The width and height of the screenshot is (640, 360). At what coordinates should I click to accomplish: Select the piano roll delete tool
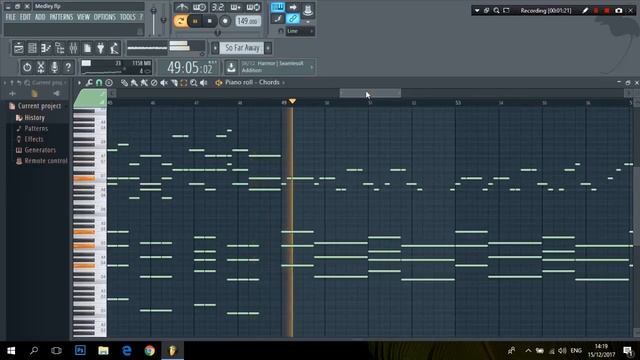point(154,83)
